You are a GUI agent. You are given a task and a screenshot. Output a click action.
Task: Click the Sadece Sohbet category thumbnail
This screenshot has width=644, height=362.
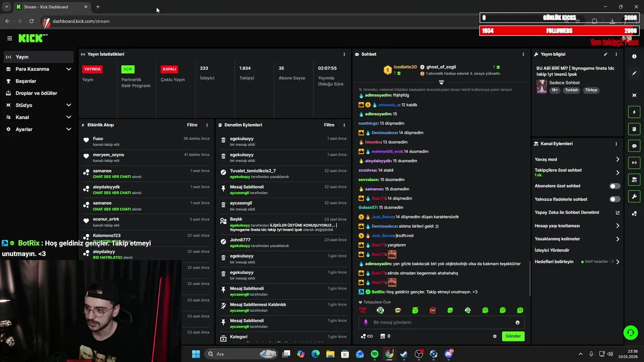pyautogui.click(x=541, y=86)
